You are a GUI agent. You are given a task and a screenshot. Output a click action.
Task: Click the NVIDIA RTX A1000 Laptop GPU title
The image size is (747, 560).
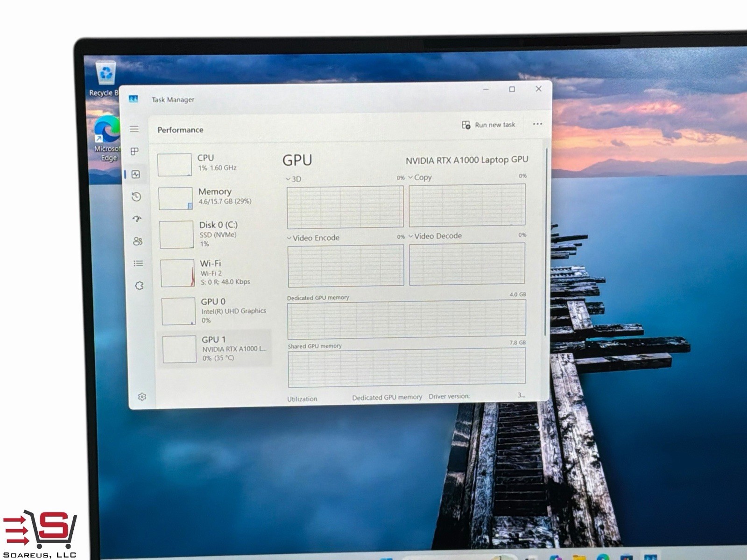point(467,160)
